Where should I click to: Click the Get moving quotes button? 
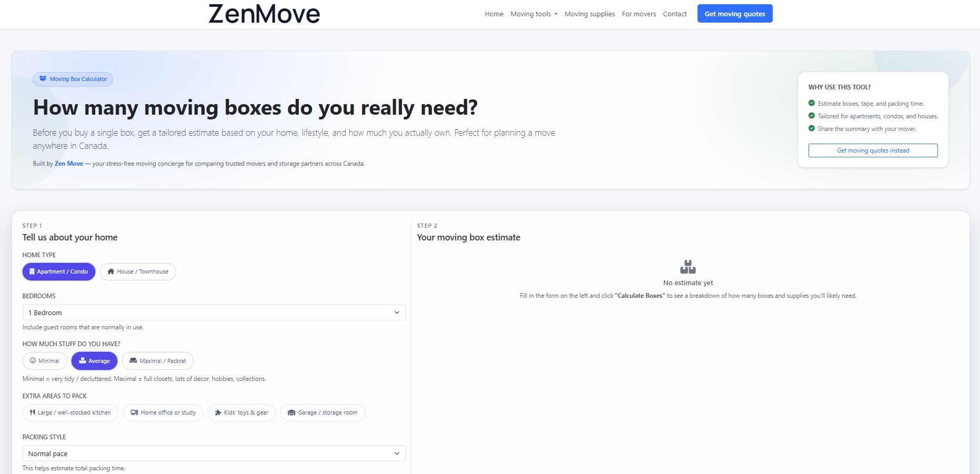(735, 13)
